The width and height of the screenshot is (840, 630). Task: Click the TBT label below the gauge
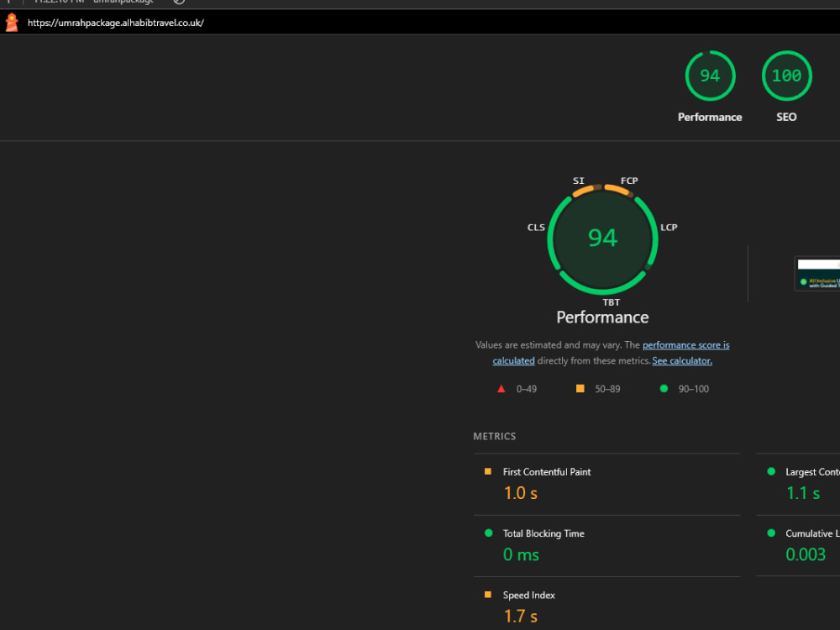[x=612, y=302]
